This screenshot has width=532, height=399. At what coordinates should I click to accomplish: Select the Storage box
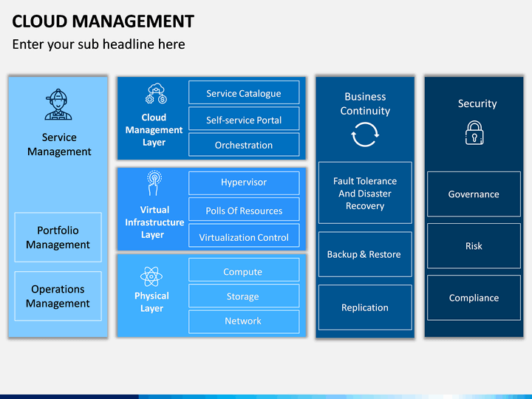coord(244,296)
